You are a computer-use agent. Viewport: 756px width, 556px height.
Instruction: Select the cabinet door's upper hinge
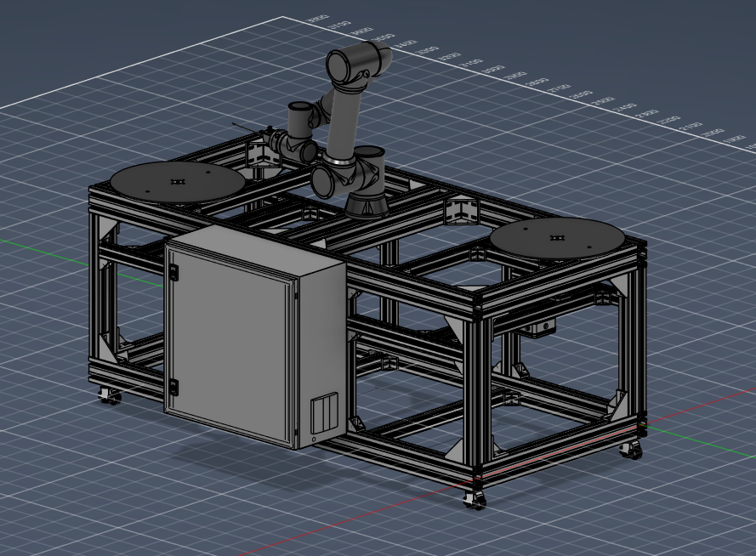click(x=173, y=273)
